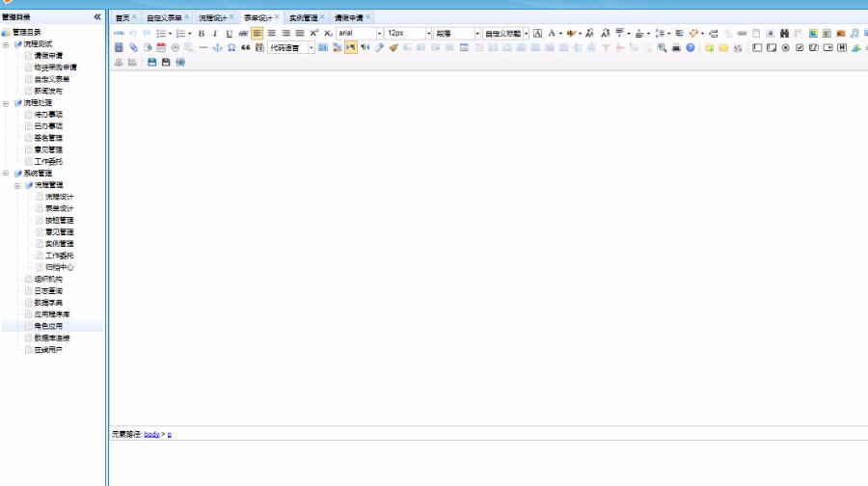Switch to the 首页 tab

[x=122, y=17]
